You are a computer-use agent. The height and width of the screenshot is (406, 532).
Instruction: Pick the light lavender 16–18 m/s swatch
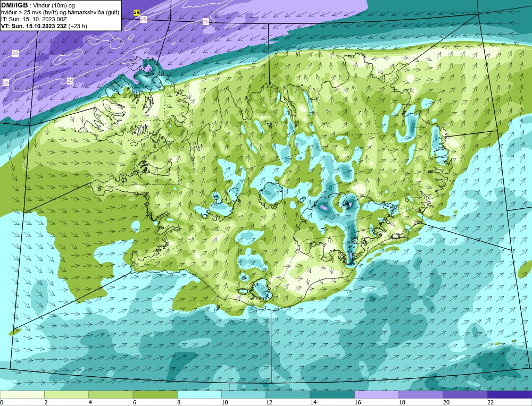(377, 394)
